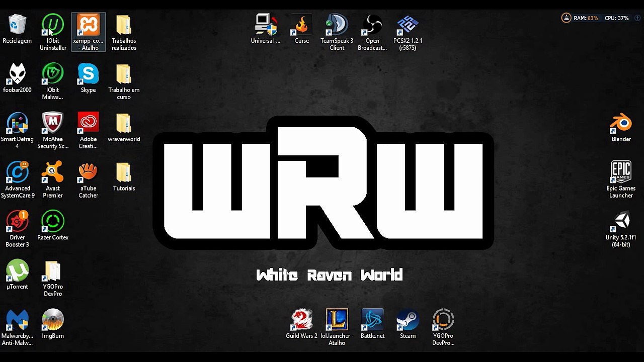Open Open Broadcaster Software
644x362 pixels.
(x=372, y=33)
